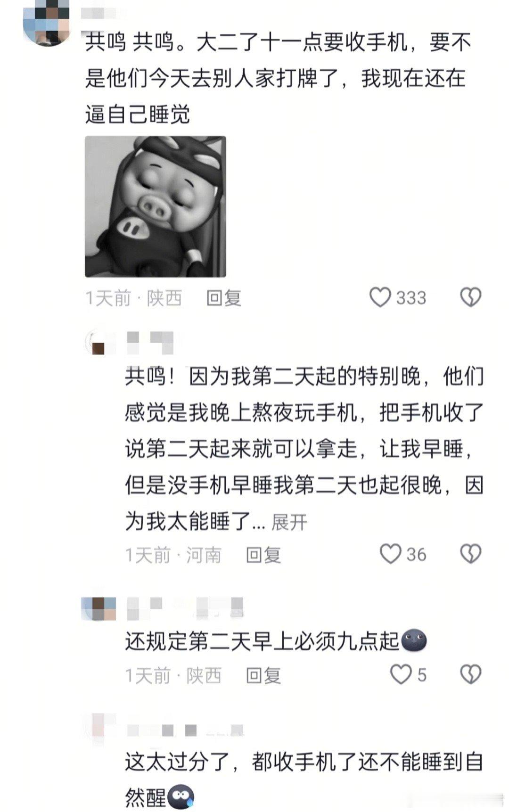Open avatar of the 河南 replier
The width and height of the screenshot is (509, 812).
[99, 343]
